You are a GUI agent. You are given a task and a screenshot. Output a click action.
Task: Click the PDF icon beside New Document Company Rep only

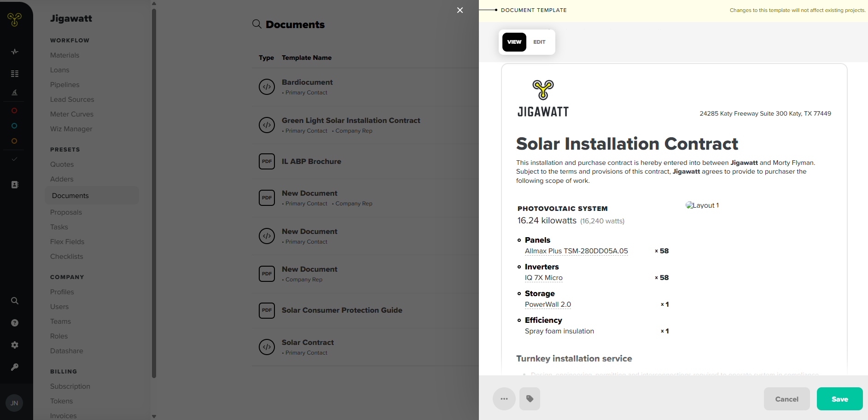click(267, 274)
